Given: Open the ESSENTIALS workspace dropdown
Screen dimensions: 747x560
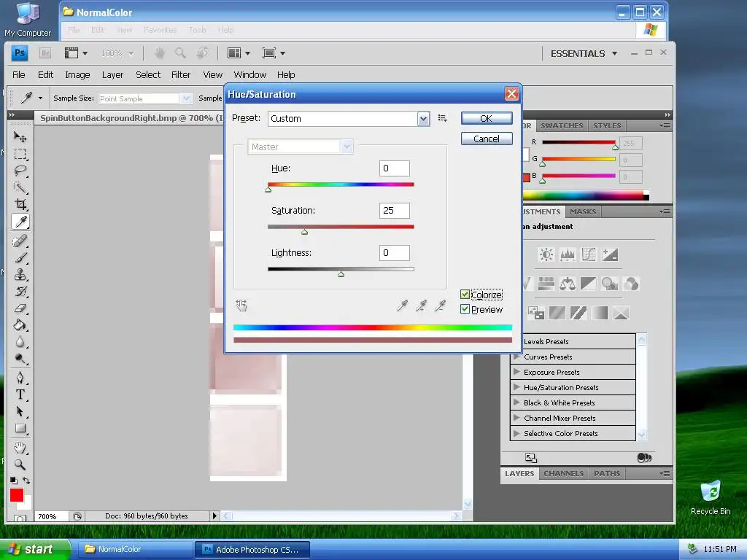Looking at the screenshot, I should pyautogui.click(x=584, y=53).
